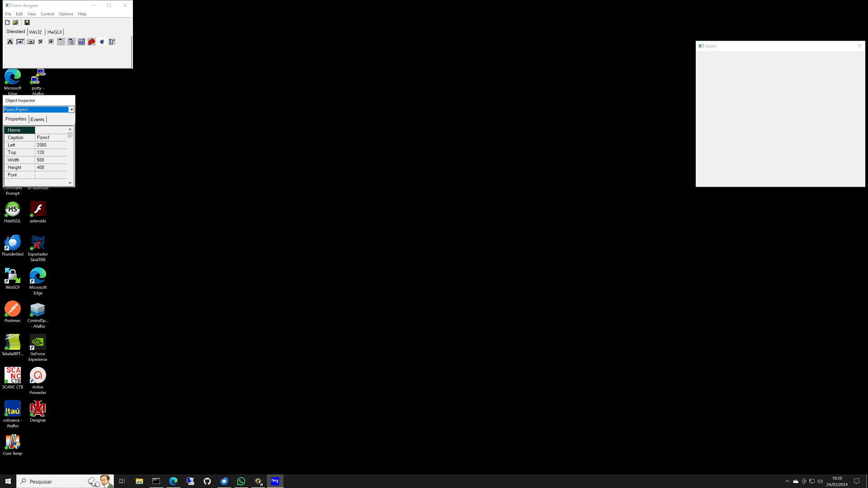Open the Control menu
The image size is (868, 488).
pos(47,14)
